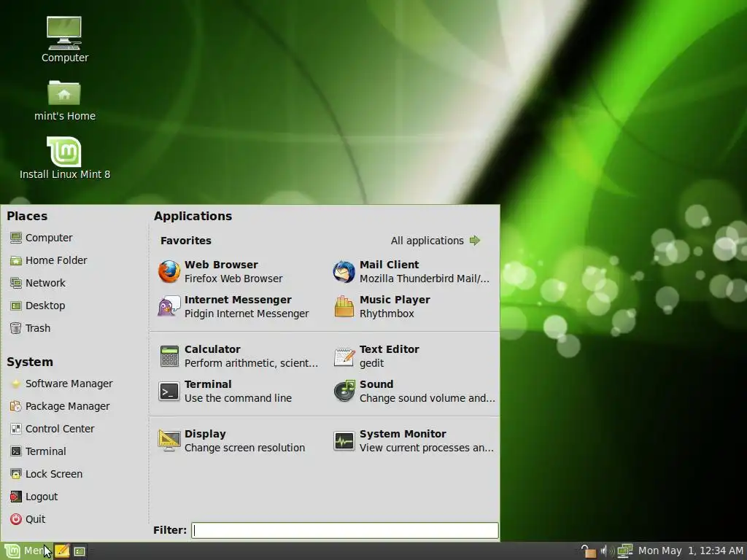Open Trash under Places
Image resolution: width=747 pixels, height=560 pixels.
30,328
